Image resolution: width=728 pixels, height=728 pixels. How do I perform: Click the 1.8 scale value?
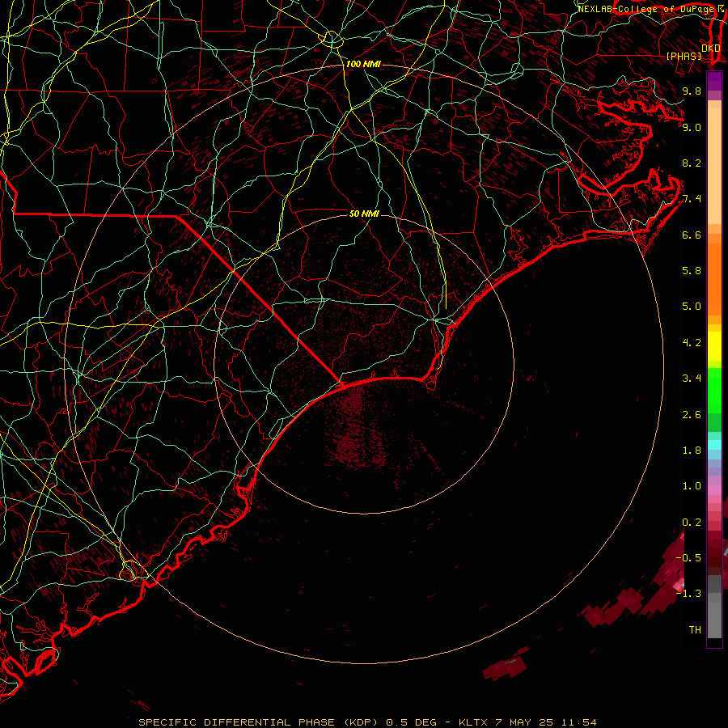point(692,451)
